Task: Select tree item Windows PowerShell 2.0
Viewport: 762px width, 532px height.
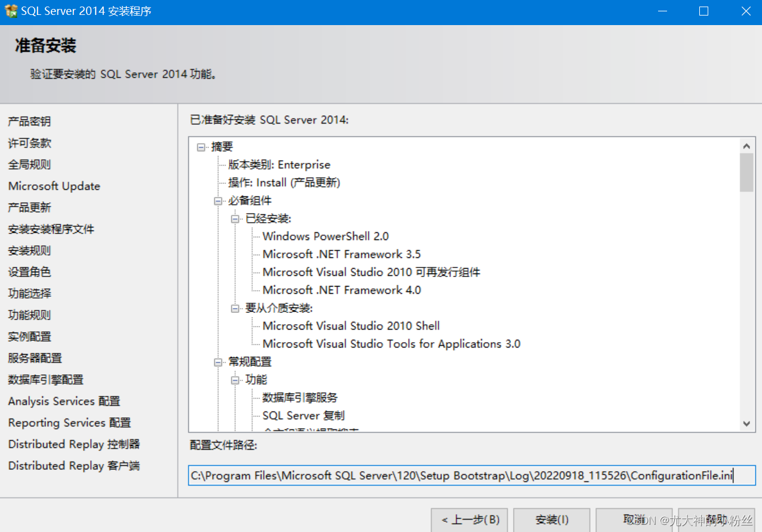Action: 326,236
